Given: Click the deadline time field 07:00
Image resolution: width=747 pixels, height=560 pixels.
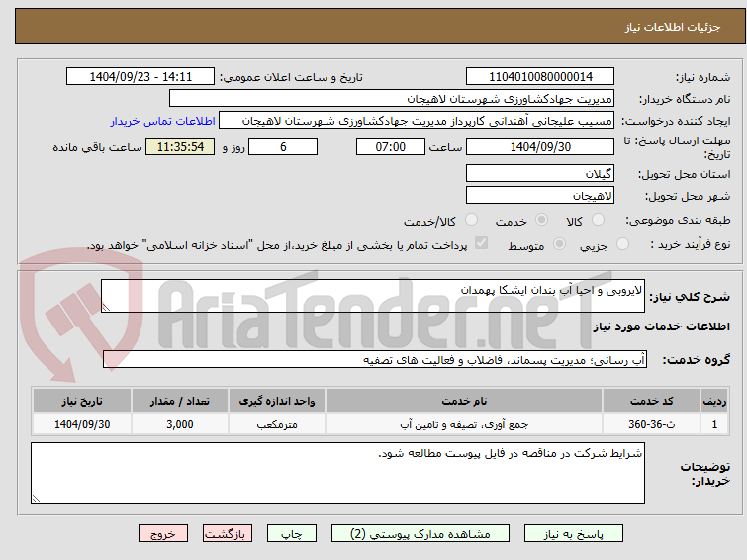Looking at the screenshot, I should click(x=390, y=146).
